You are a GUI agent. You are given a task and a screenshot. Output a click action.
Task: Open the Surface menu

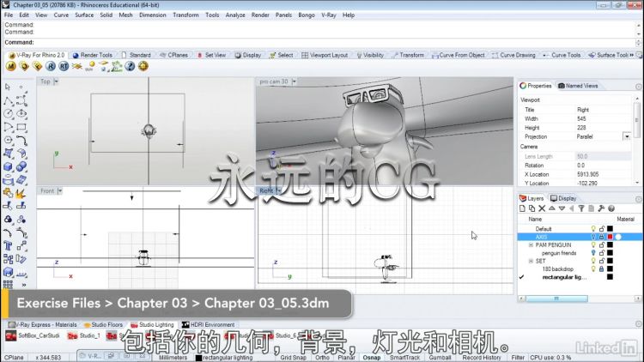coord(84,15)
